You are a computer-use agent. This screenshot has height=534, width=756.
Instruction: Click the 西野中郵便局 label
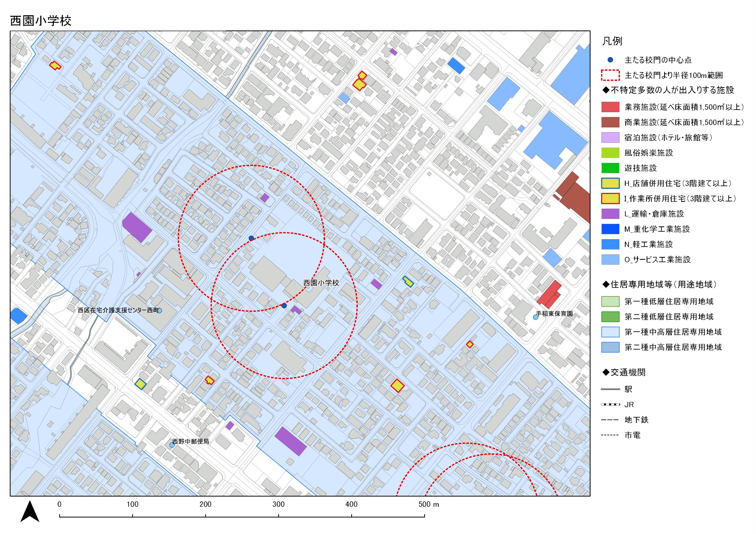pos(191,441)
